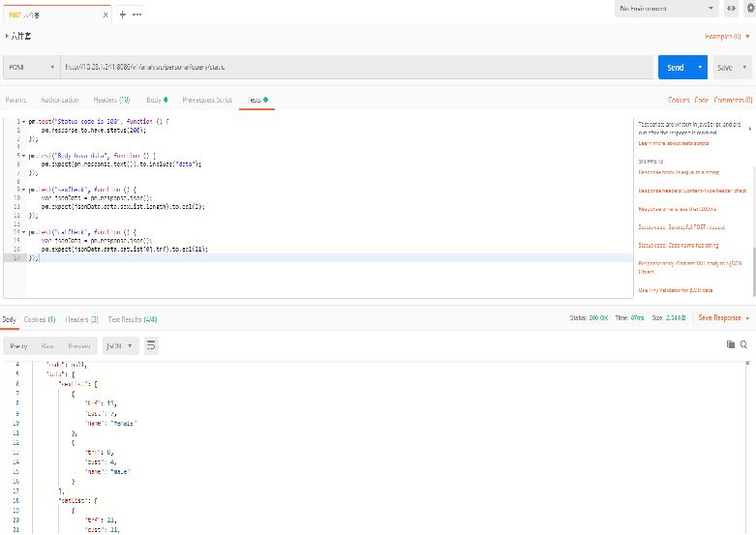Viewport: 756px width, 535px height.
Task: Insert snippet Status code: Code name has string
Action: [678, 246]
